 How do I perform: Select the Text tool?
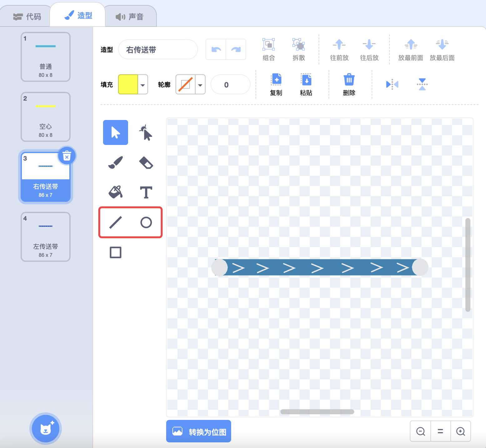(146, 192)
